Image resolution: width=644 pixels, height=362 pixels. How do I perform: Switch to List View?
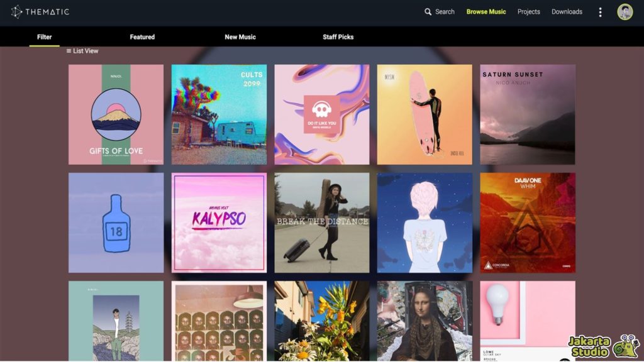82,51
